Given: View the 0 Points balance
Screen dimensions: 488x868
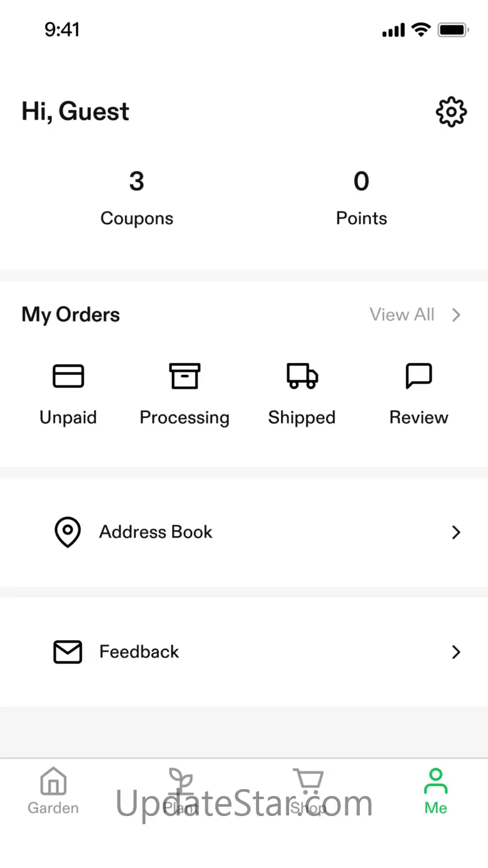Looking at the screenshot, I should (x=362, y=198).
